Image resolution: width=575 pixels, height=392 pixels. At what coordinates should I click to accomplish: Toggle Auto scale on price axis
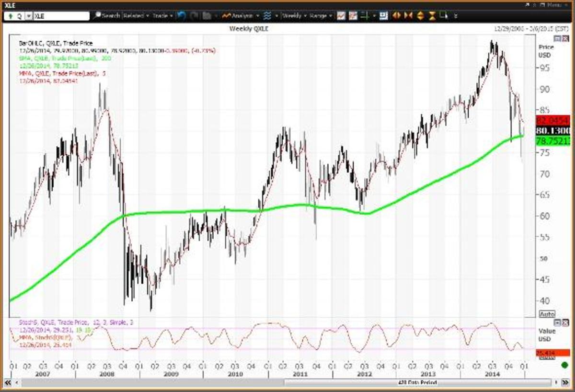pyautogui.click(x=547, y=314)
